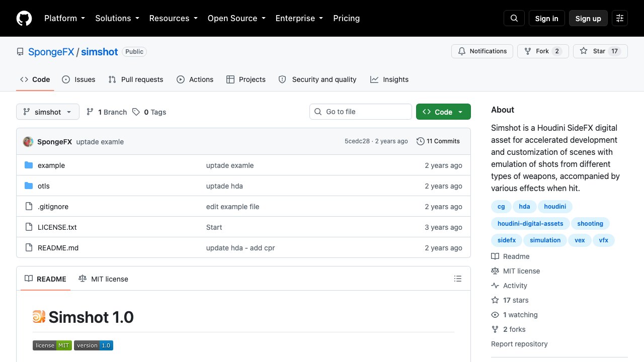View the 2 forks link

(x=508, y=329)
